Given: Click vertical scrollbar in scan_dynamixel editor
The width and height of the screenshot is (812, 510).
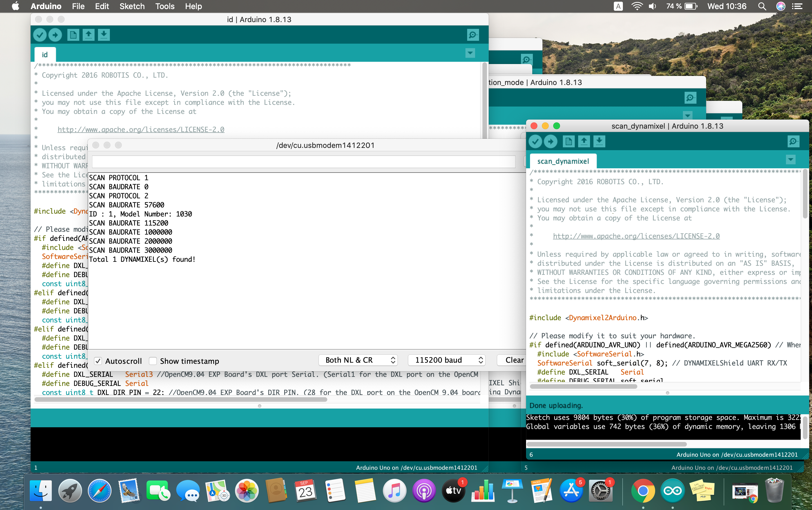Looking at the screenshot, I should (805, 194).
